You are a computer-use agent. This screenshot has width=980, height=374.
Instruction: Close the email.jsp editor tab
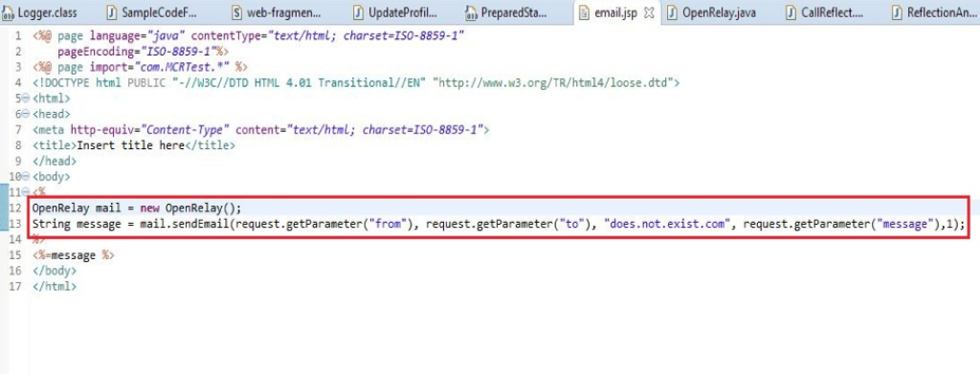649,12
